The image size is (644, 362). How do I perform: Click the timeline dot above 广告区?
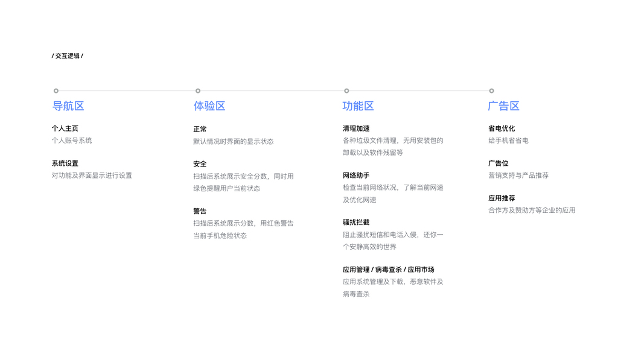[x=492, y=91]
